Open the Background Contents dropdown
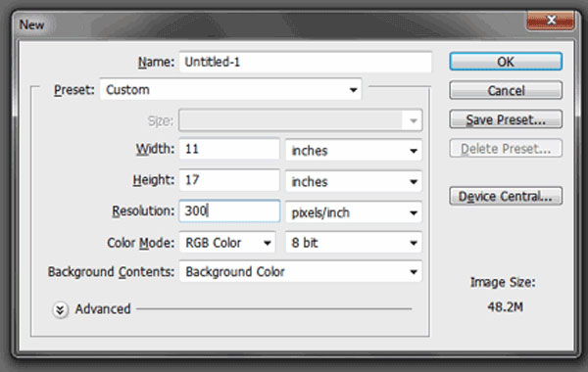588x372 pixels. 301,271
